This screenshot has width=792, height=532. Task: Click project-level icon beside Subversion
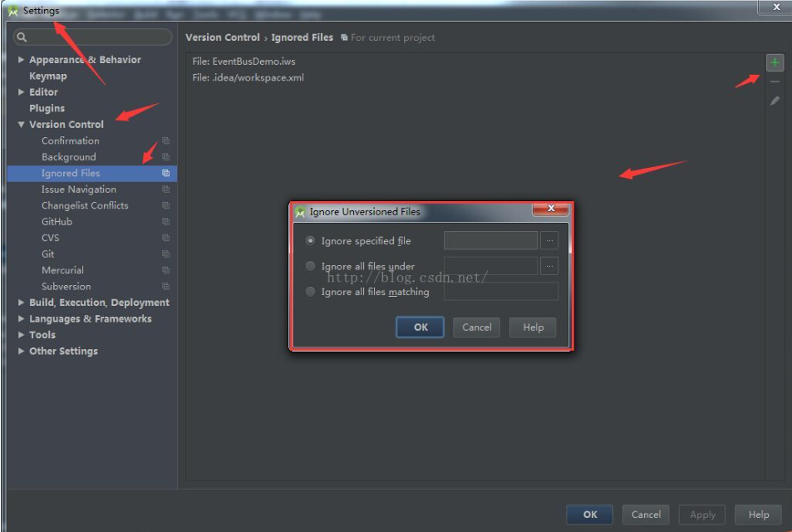165,286
